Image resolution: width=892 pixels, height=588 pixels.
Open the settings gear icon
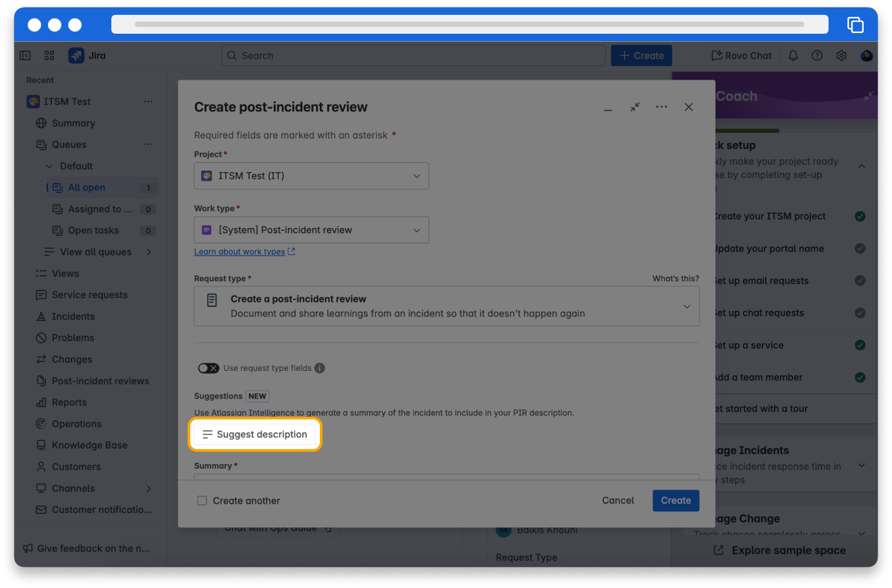(x=841, y=55)
